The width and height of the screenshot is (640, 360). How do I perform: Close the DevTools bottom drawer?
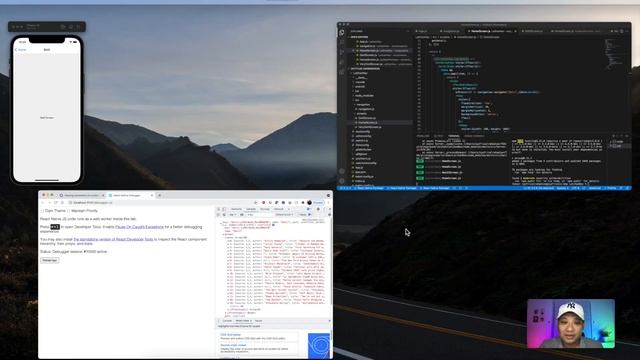pyautogui.click(x=329, y=321)
